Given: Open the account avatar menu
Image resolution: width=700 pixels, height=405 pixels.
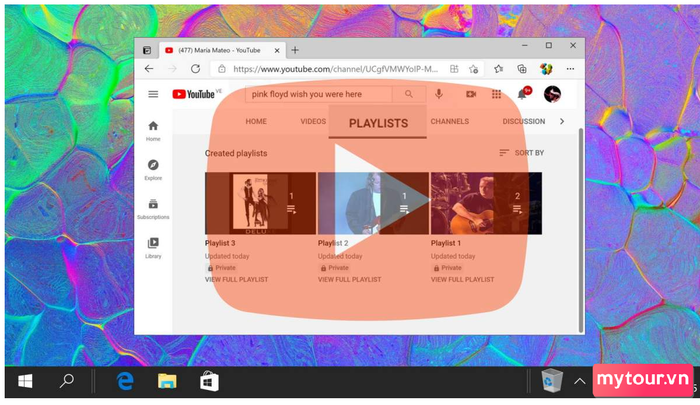Looking at the screenshot, I should pos(552,94).
